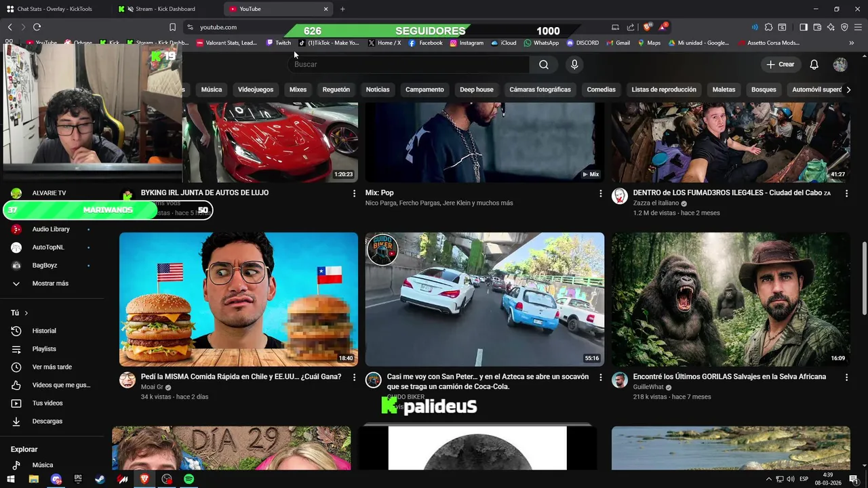Open Gmail bookmark
868x488 pixels.
pyautogui.click(x=617, y=43)
